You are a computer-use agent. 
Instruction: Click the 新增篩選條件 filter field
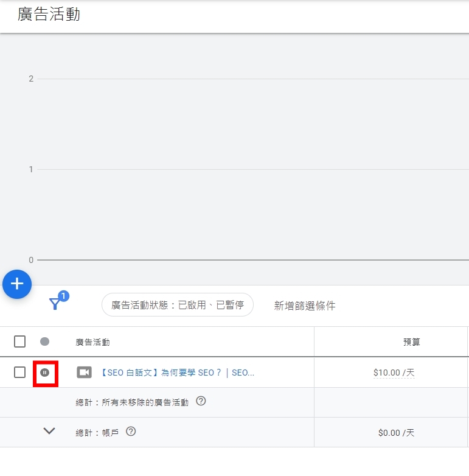click(x=305, y=306)
